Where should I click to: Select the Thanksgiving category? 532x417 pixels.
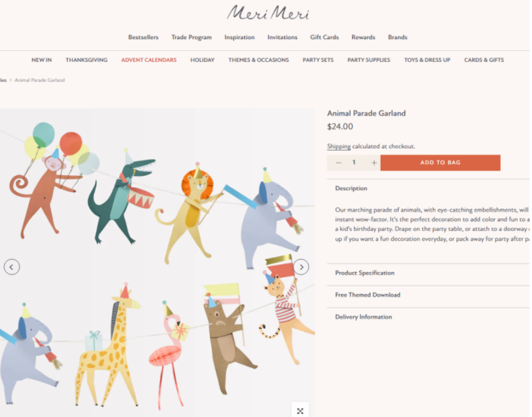[86, 60]
